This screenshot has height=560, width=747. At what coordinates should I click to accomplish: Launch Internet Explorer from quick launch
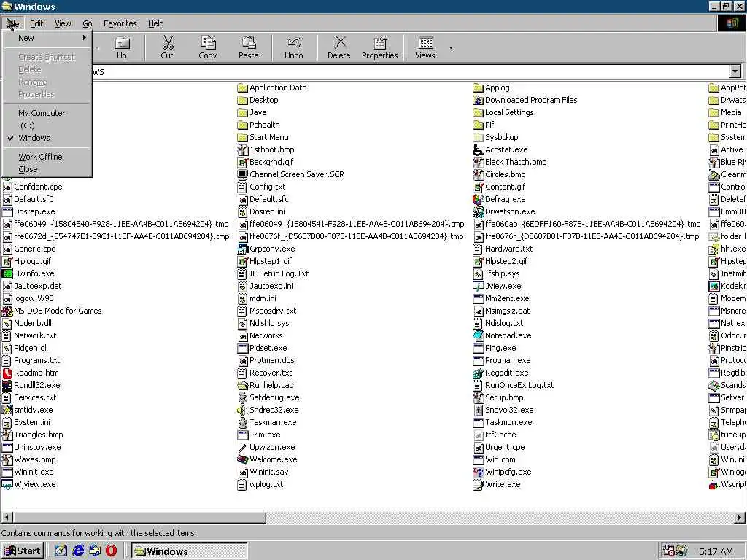click(x=78, y=551)
